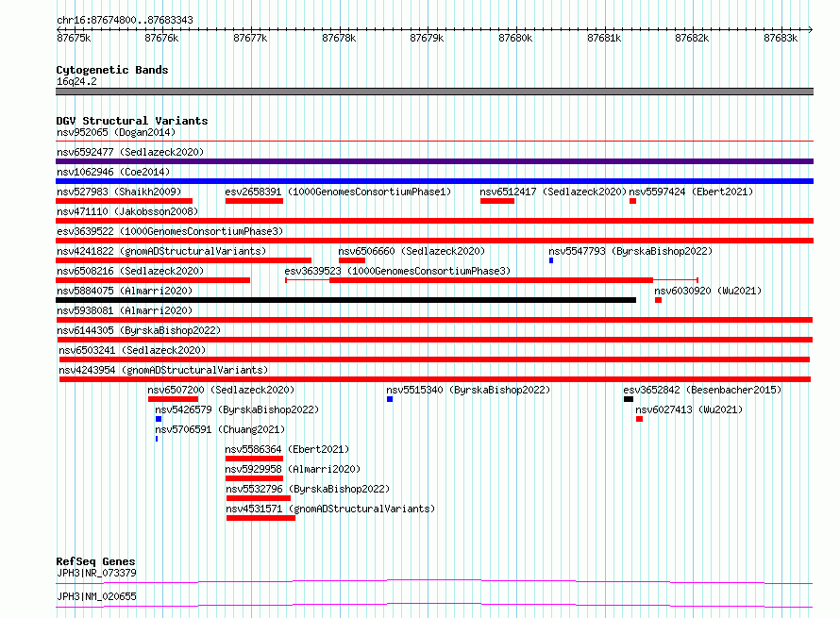Open the esv2658391 (1000GenomesConsortiumPhase1) label
This screenshot has height=618, width=840.
point(338,192)
